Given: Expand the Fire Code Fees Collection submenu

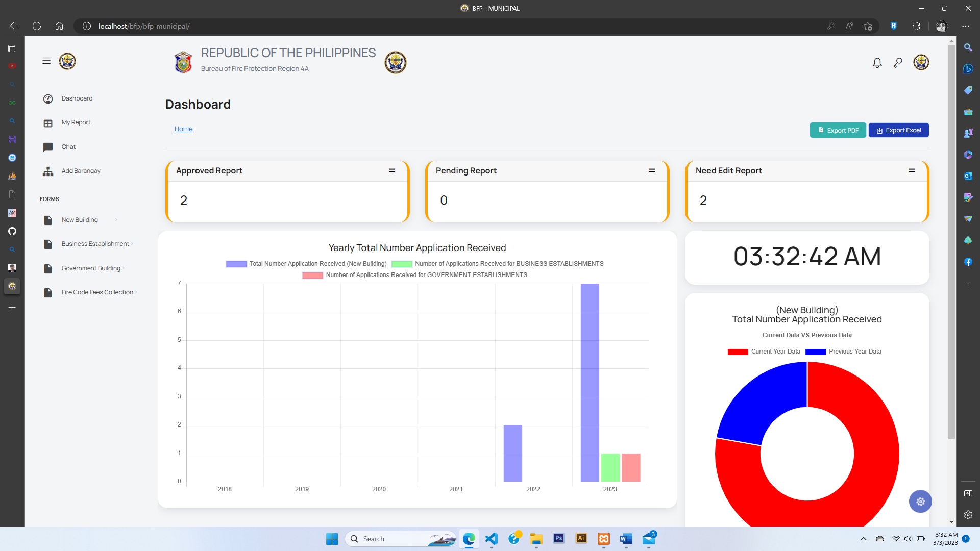Looking at the screenshot, I should click(x=97, y=292).
